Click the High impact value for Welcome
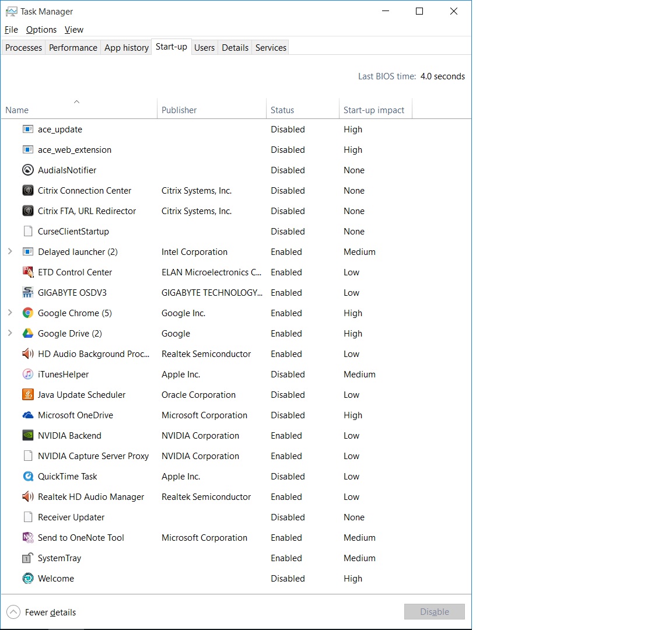 point(353,579)
